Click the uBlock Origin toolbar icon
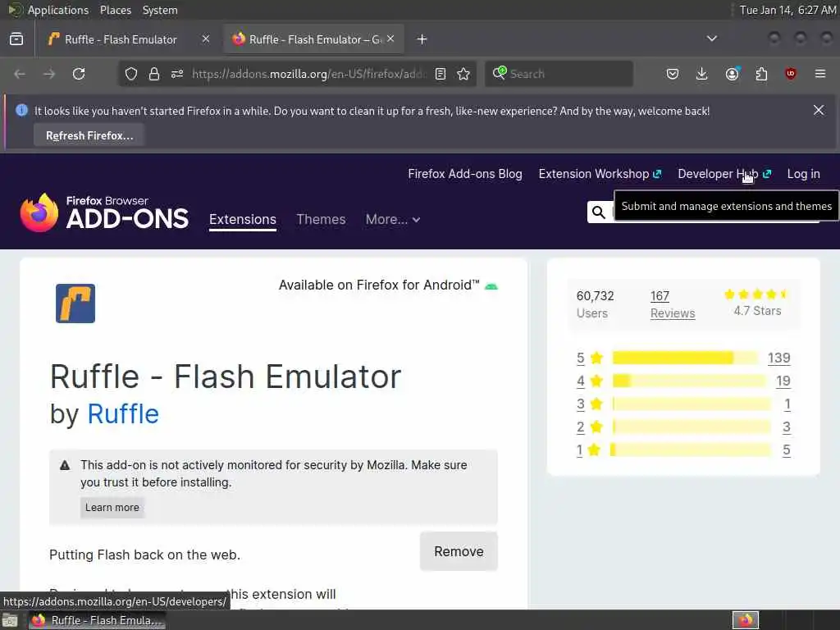This screenshot has height=630, width=840. click(791, 74)
